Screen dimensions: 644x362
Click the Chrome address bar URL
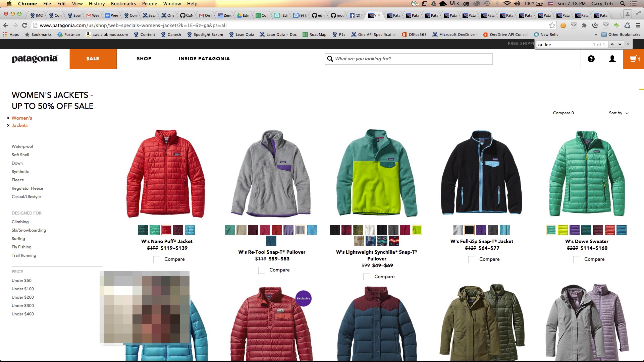pyautogui.click(x=133, y=25)
